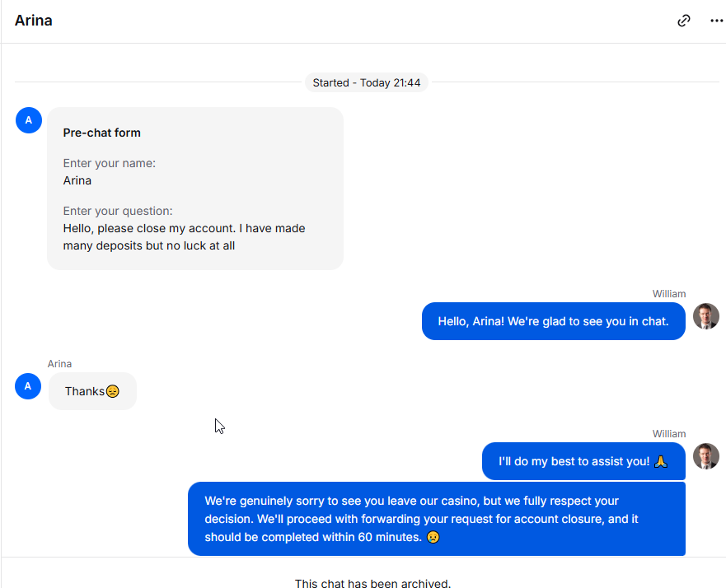This screenshot has height=588, width=726.
Task: Open William's profile photo by greeting message
Action: pos(705,316)
